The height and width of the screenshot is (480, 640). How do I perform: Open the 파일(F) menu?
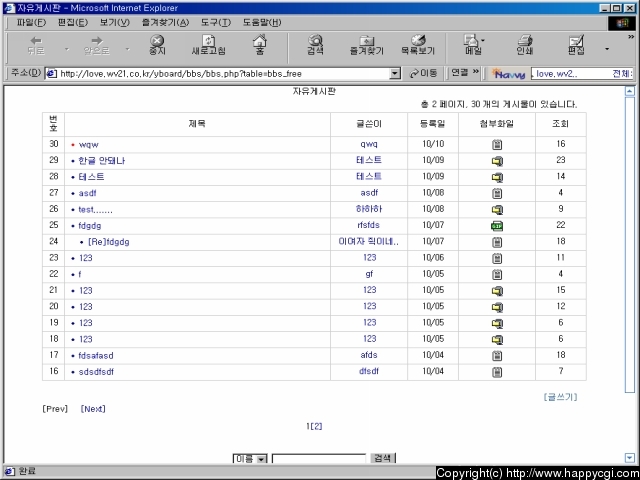[31, 22]
